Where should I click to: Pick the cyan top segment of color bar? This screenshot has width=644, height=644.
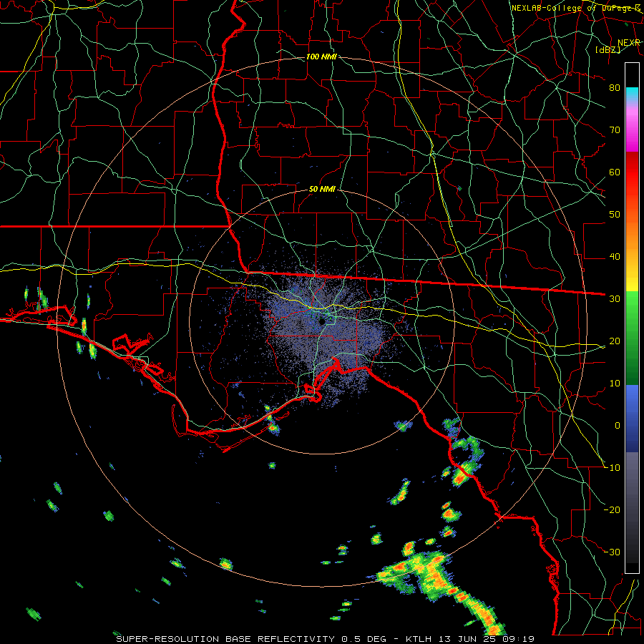pos(632,94)
